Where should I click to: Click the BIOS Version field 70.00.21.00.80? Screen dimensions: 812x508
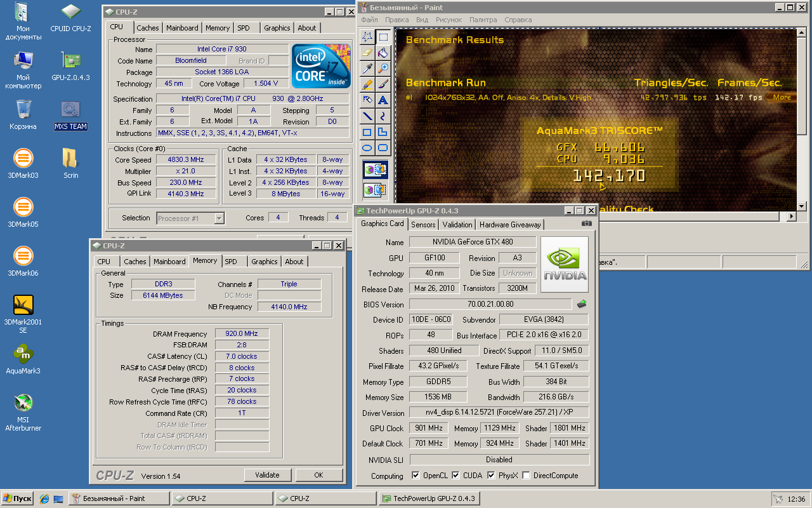(490, 304)
